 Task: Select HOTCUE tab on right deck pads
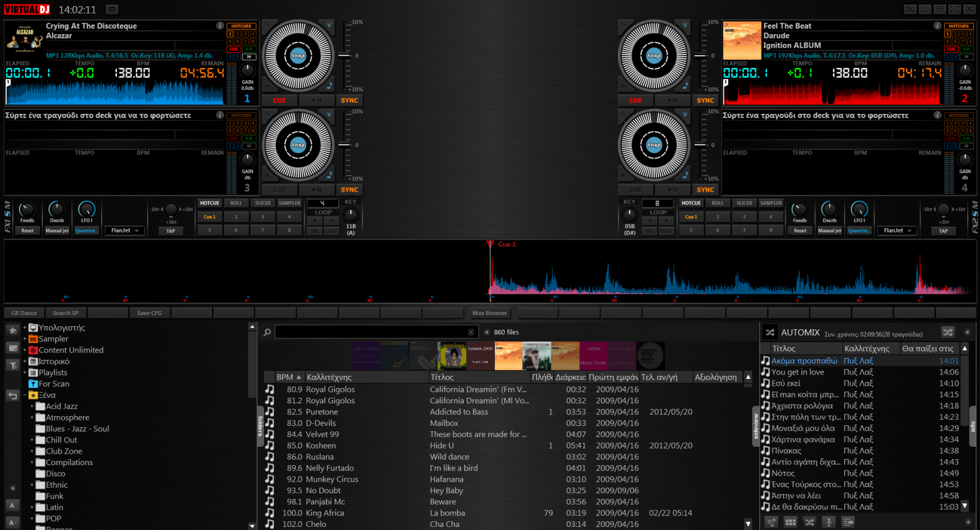pos(691,203)
